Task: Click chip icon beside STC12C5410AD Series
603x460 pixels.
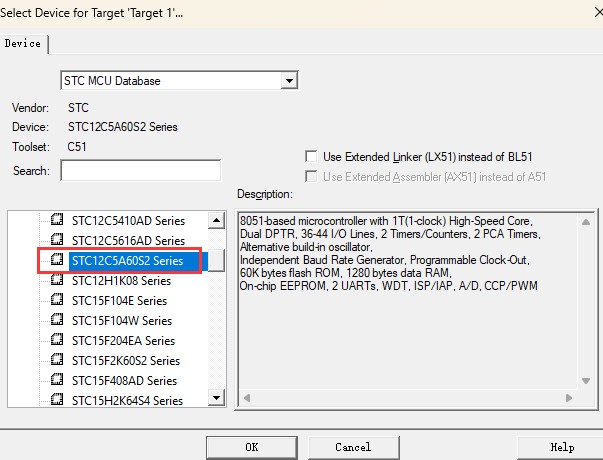Action: (57, 220)
